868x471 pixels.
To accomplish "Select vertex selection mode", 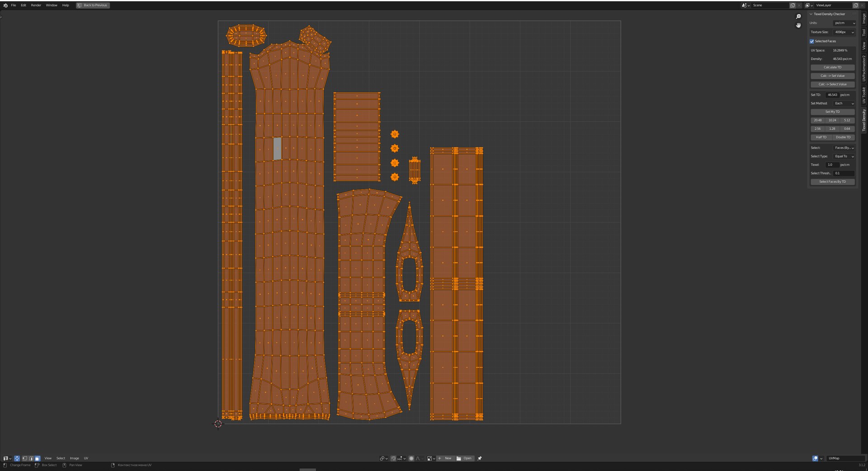I will pos(25,458).
